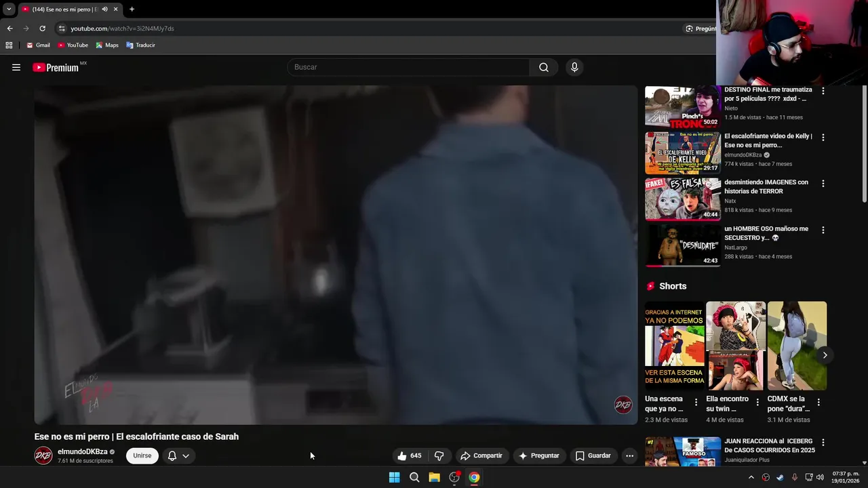The image size is (868, 488).
Task: Open File Explorer from taskbar
Action: pyautogui.click(x=434, y=477)
